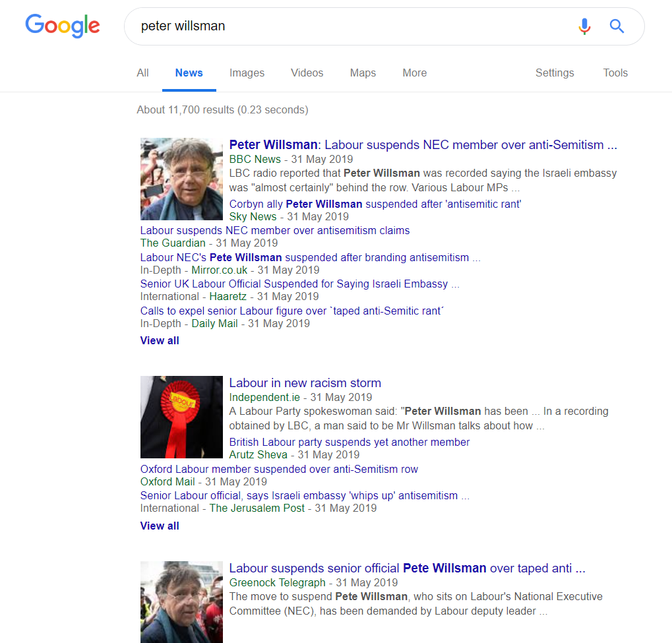Switch to the All tab
Image resolution: width=672 pixels, height=643 pixels.
142,73
